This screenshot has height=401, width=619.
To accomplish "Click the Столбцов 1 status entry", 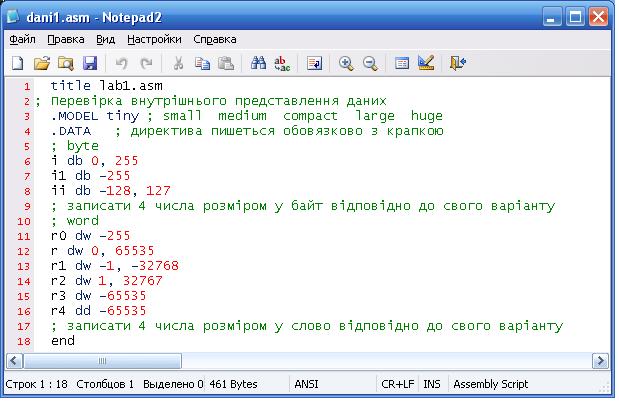I will (105, 384).
